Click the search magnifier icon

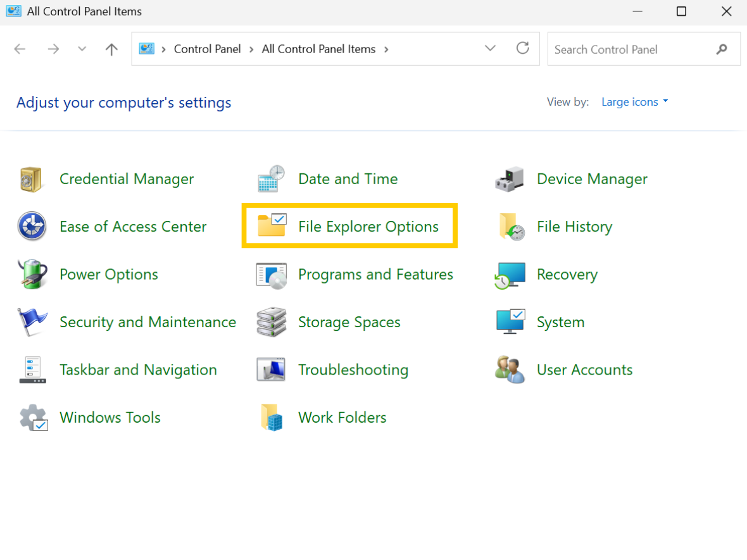tap(722, 49)
